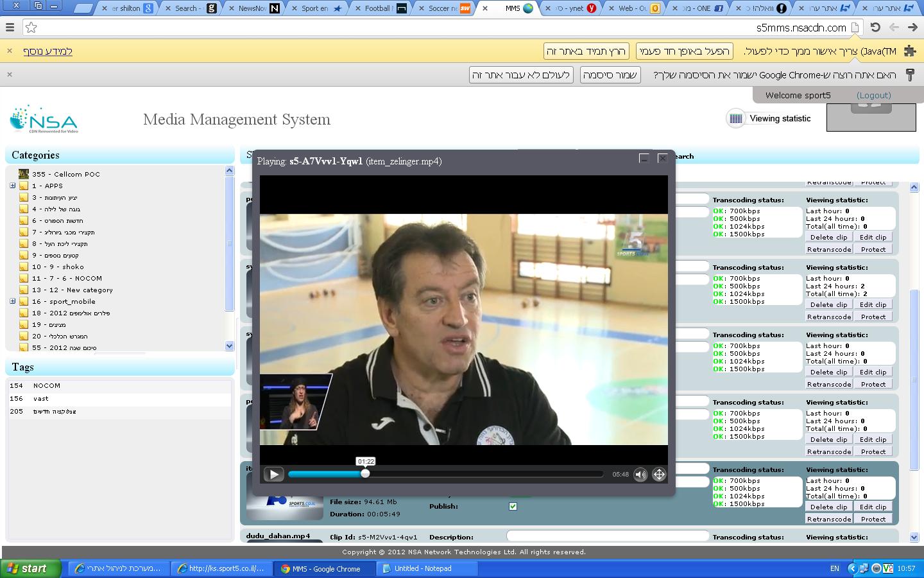The width and height of the screenshot is (924, 578).
Task: Toggle the Publish checkbox
Action: (513, 506)
